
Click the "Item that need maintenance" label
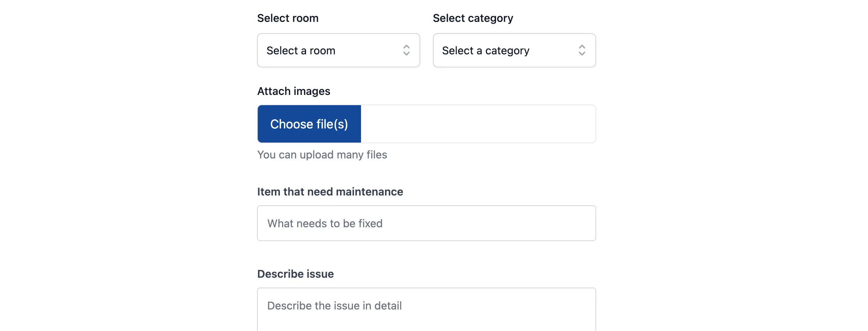coord(330,192)
